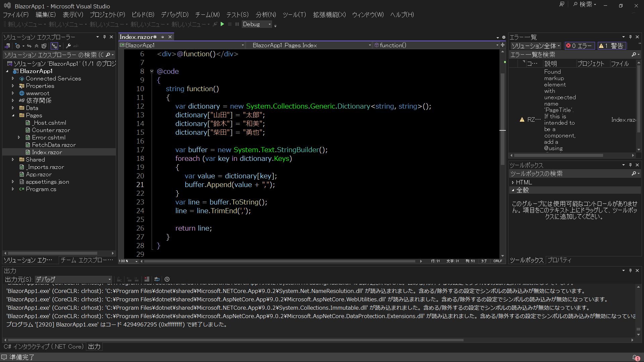Screen dimensions: 644x362
Task: Open the 拡張機能(X) menu
Action: click(329, 15)
